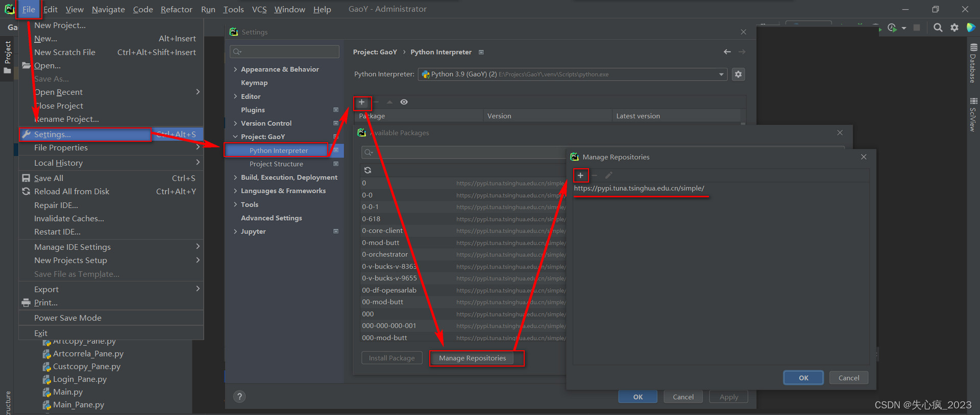Click OK in Manage Repositories dialog
The width and height of the screenshot is (980, 415).
coord(803,378)
